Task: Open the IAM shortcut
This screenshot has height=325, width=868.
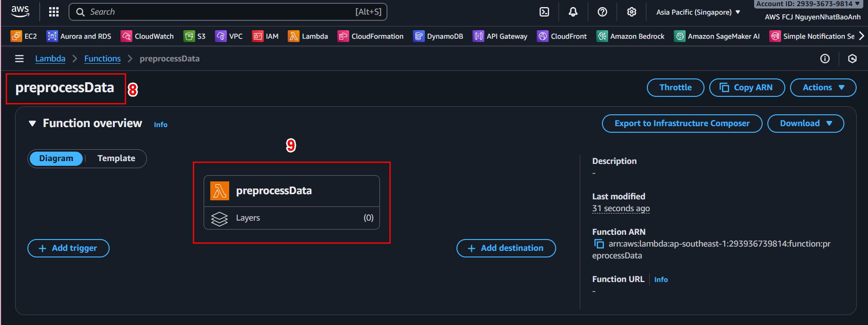Action: coord(266,36)
